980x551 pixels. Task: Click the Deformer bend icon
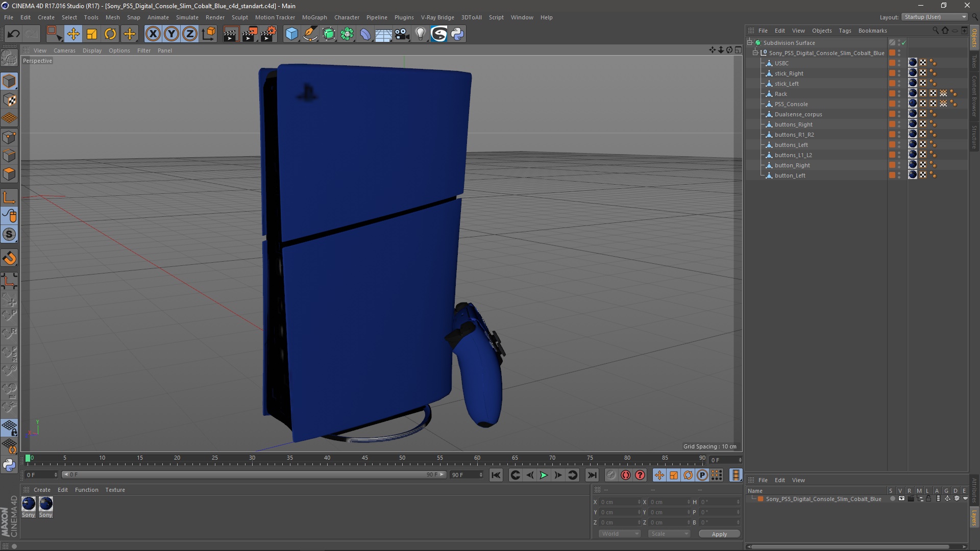[365, 34]
